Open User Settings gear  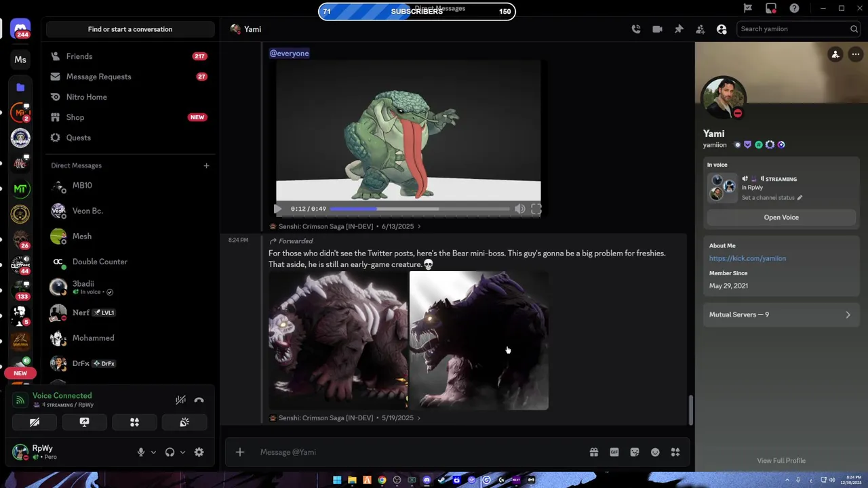click(199, 452)
